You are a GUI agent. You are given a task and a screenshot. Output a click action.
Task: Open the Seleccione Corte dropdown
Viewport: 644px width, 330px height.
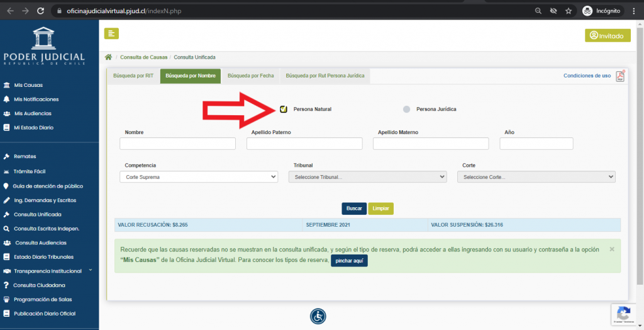(536, 177)
